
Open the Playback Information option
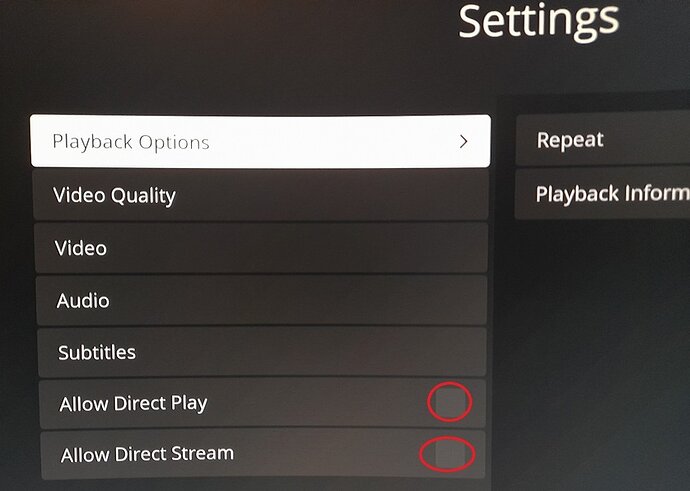(602, 193)
